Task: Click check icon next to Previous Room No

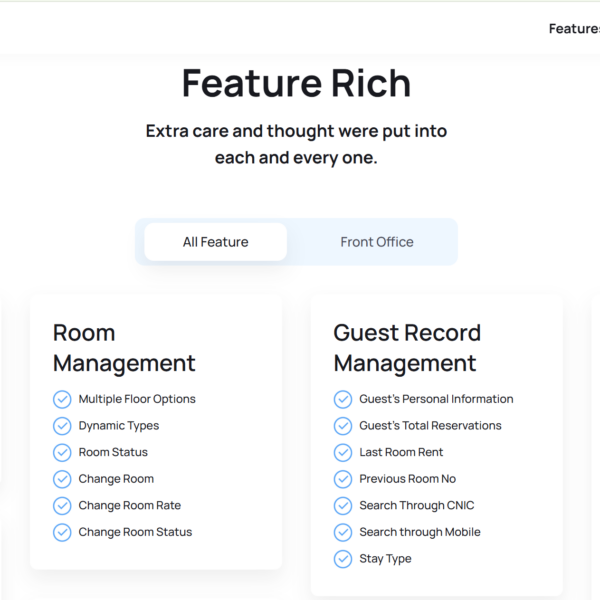Action: click(x=343, y=479)
